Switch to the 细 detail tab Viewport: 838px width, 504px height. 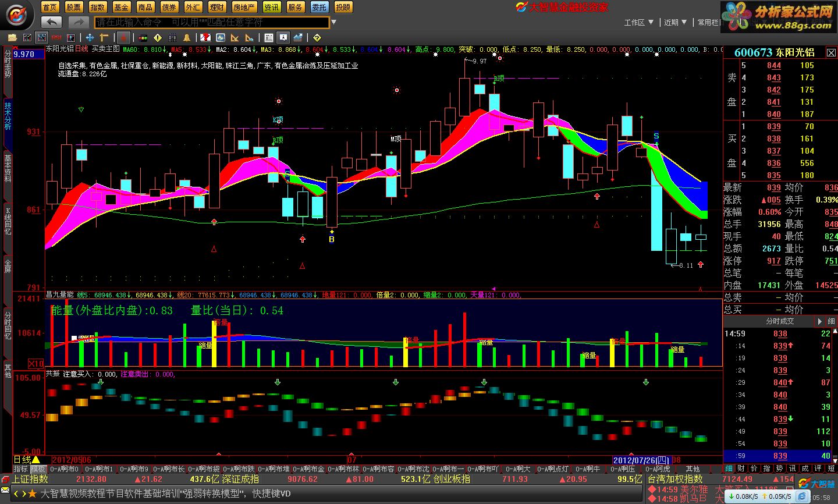pos(729,468)
